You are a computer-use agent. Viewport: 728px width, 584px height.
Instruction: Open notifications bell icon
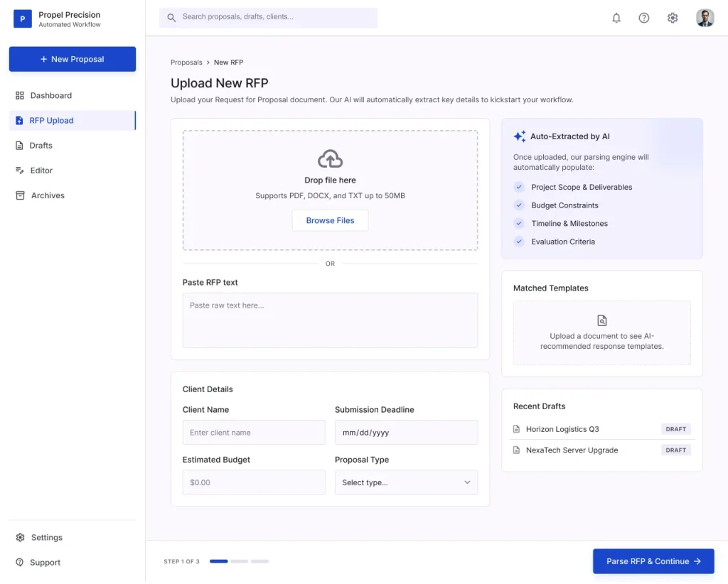(x=616, y=18)
